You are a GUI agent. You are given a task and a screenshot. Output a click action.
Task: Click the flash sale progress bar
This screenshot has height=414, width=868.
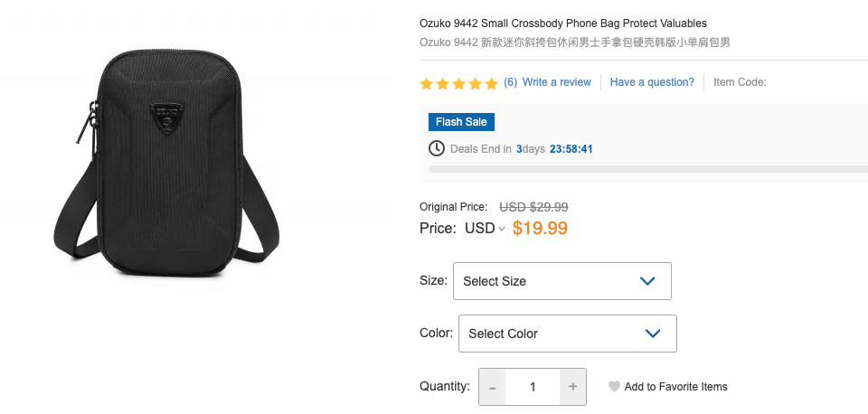648,169
